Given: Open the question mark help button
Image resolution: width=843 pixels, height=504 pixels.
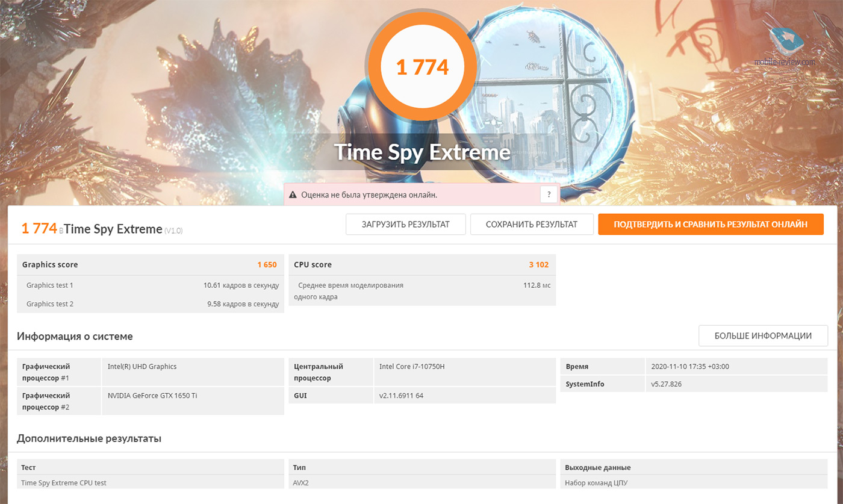Looking at the screenshot, I should tap(549, 194).
